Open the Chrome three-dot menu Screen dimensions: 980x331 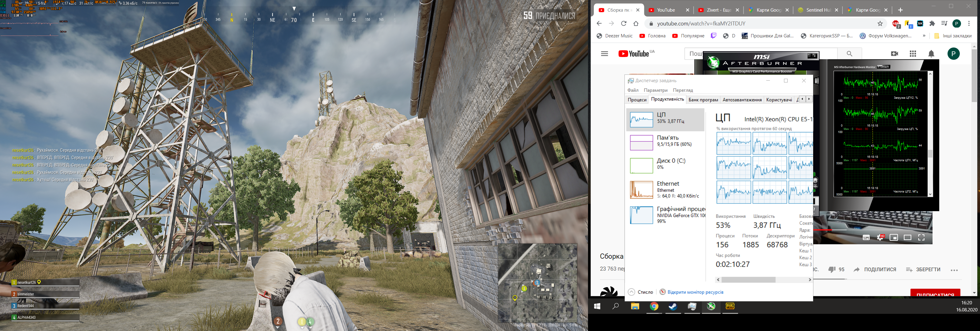pos(969,24)
